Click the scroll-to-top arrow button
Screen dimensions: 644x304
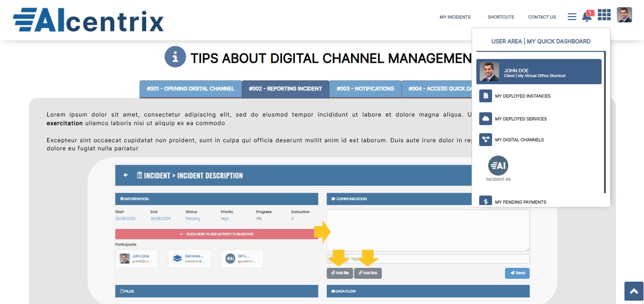point(634,291)
